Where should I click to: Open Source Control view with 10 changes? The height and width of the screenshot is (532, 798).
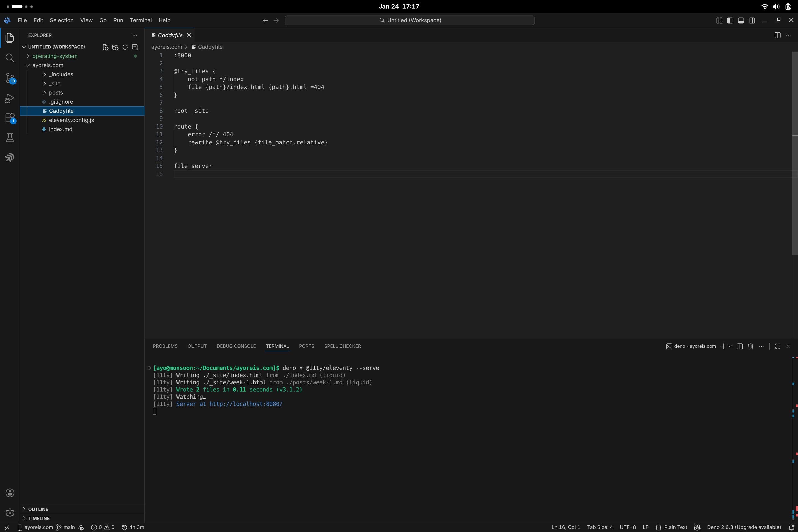10,78
